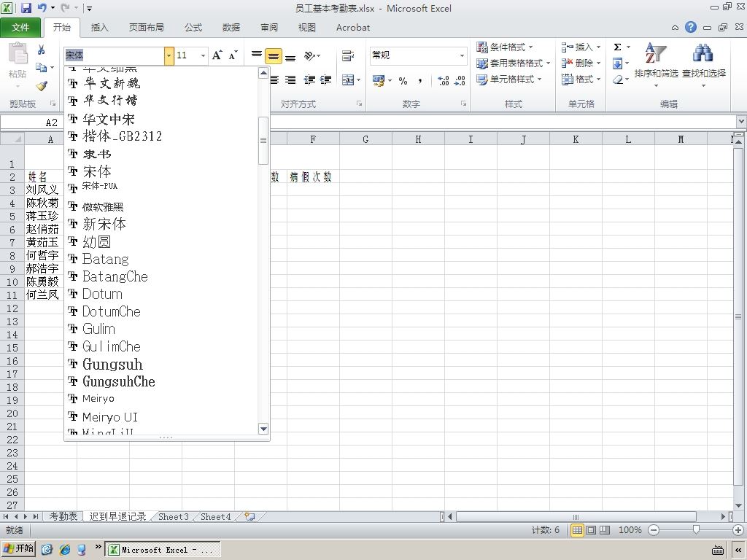Switch to Sheet3 worksheet tab
The width and height of the screenshot is (747, 560).
point(174,516)
